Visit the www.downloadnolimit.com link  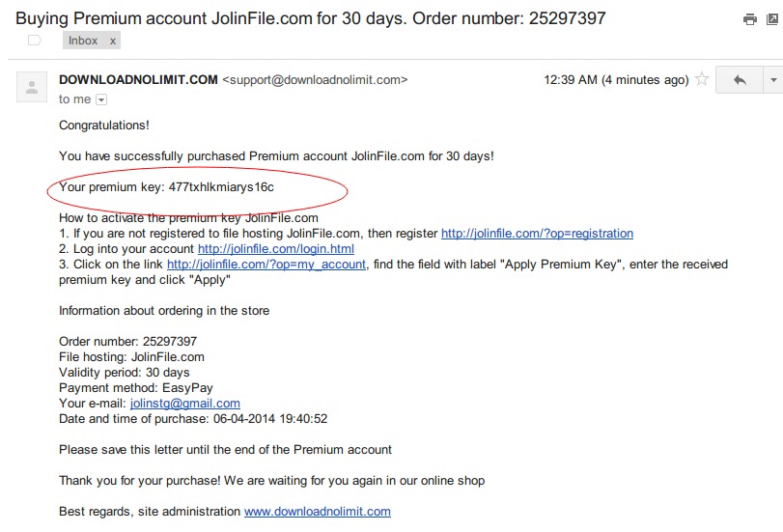(317, 512)
